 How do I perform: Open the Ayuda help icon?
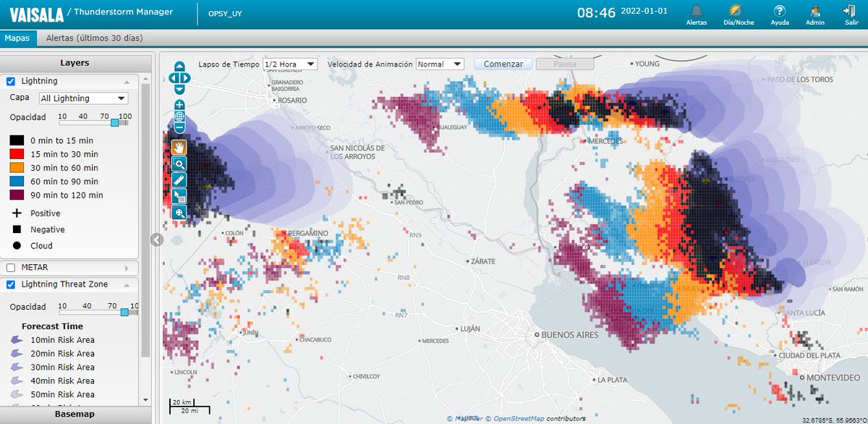pos(780,11)
